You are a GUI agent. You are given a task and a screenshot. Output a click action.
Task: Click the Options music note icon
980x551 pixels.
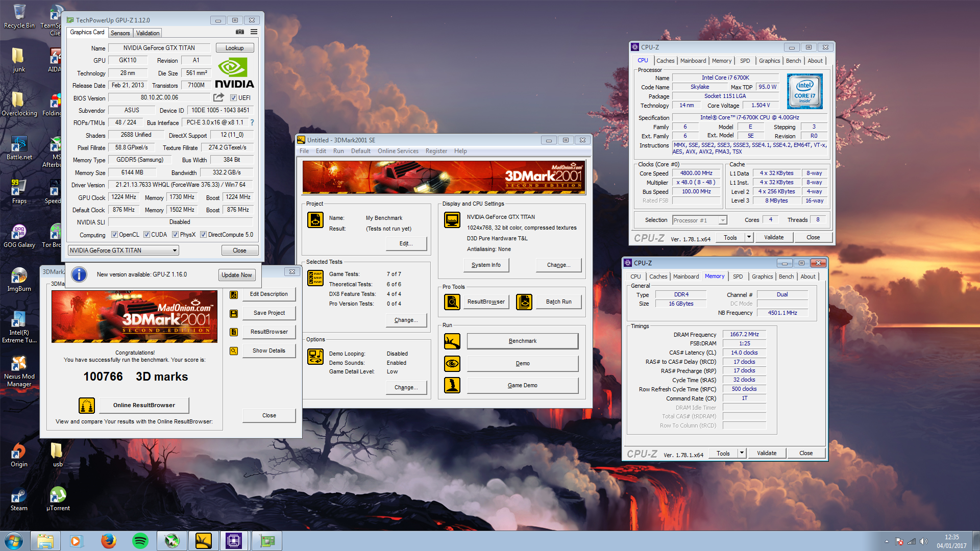[x=315, y=357]
